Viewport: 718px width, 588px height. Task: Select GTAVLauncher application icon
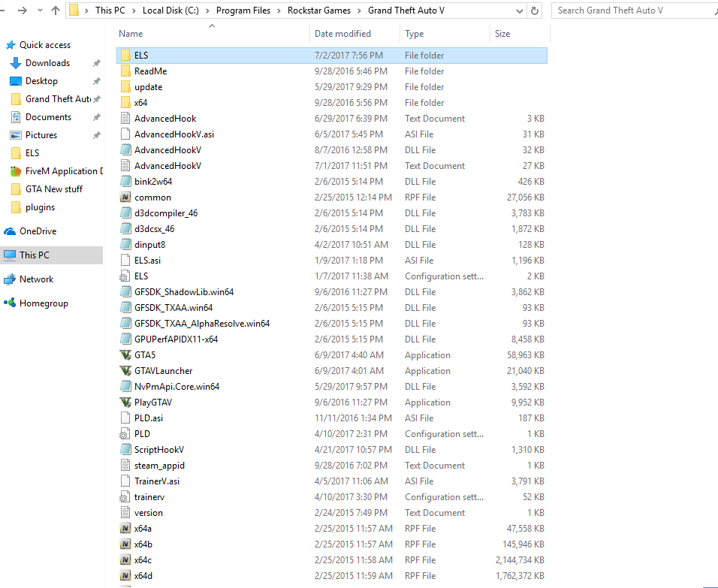(125, 371)
